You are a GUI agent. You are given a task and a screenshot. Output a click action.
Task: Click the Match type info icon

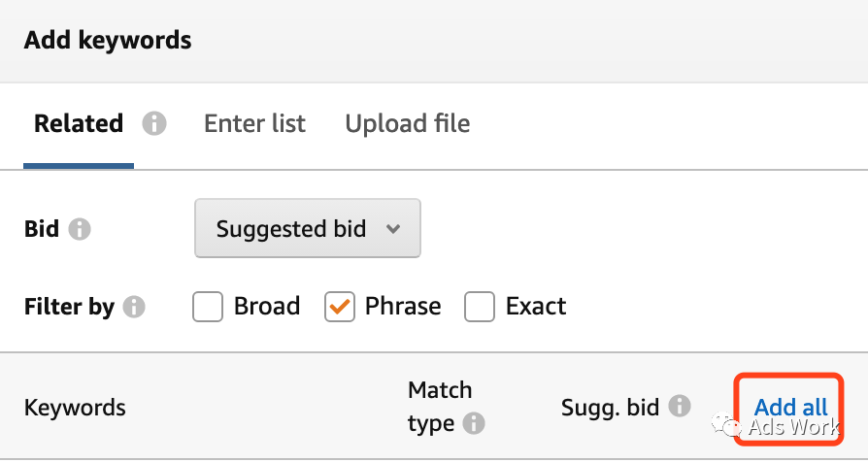pos(474,424)
